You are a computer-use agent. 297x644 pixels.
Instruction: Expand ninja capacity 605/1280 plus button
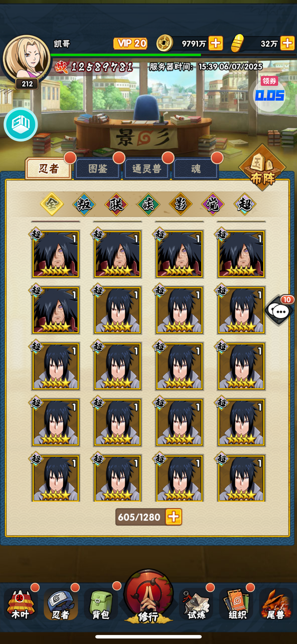pos(174,517)
